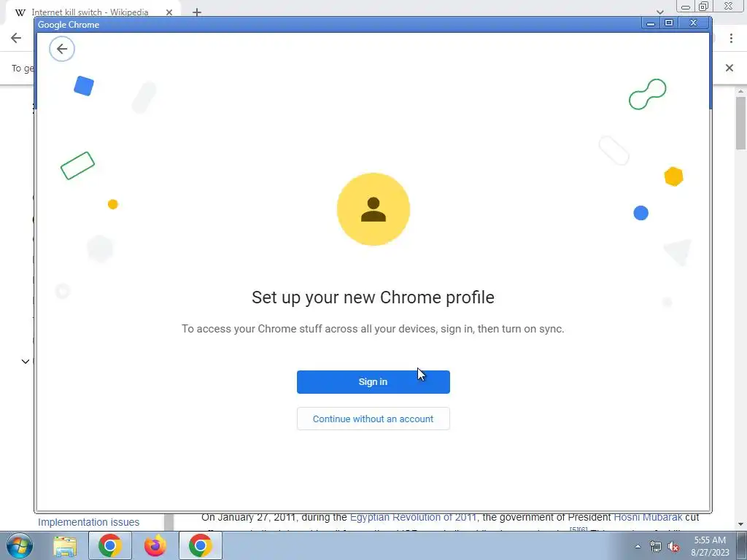Viewport: 747px width, 560px height.
Task: Follow the Egyptian Revolution of 2011 link
Action: [413, 517]
